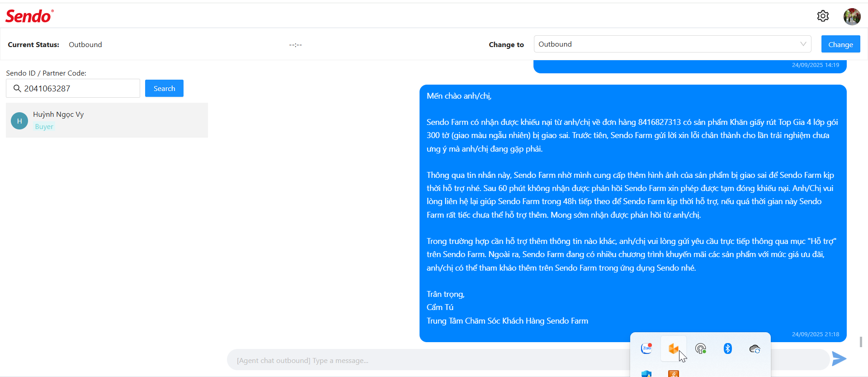Screen dimensions: 868x377
Task: Click 'Trung Tâm Chăm Sóc Khách Hàng Sendo Farm' line
Action: [x=507, y=321]
